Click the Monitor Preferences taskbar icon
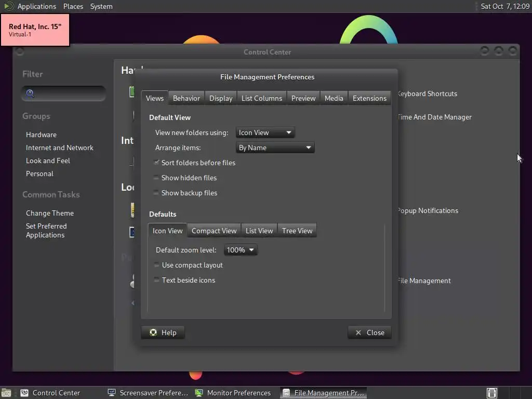Screen dimensions: 532x399 coord(199,393)
